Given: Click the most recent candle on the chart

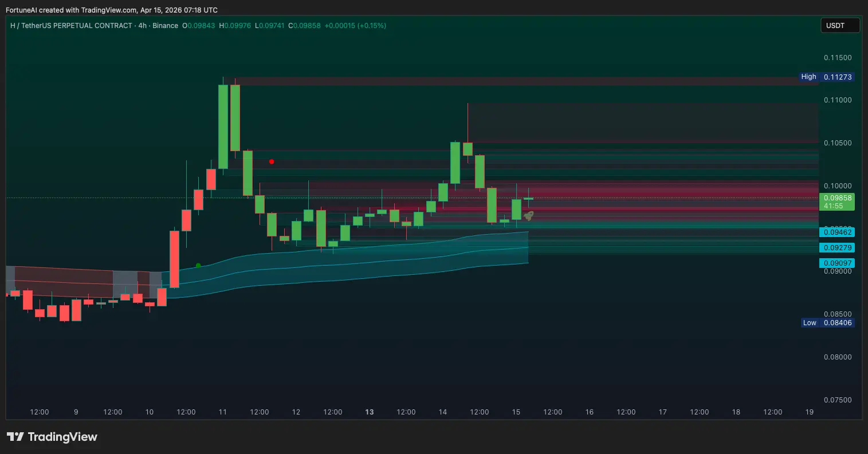Looking at the screenshot, I should point(528,198).
